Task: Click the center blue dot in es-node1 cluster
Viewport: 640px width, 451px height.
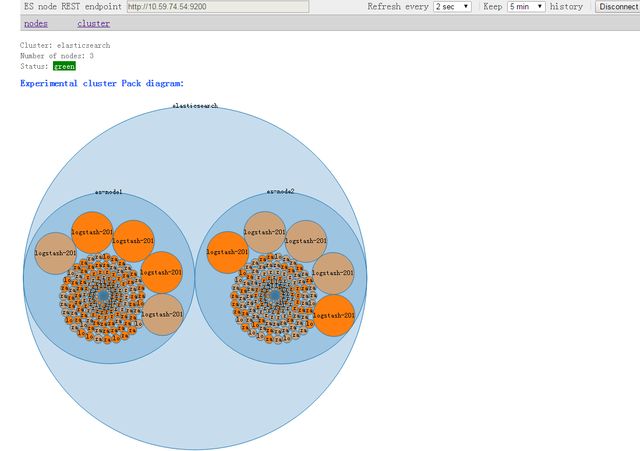Action: click(x=103, y=295)
